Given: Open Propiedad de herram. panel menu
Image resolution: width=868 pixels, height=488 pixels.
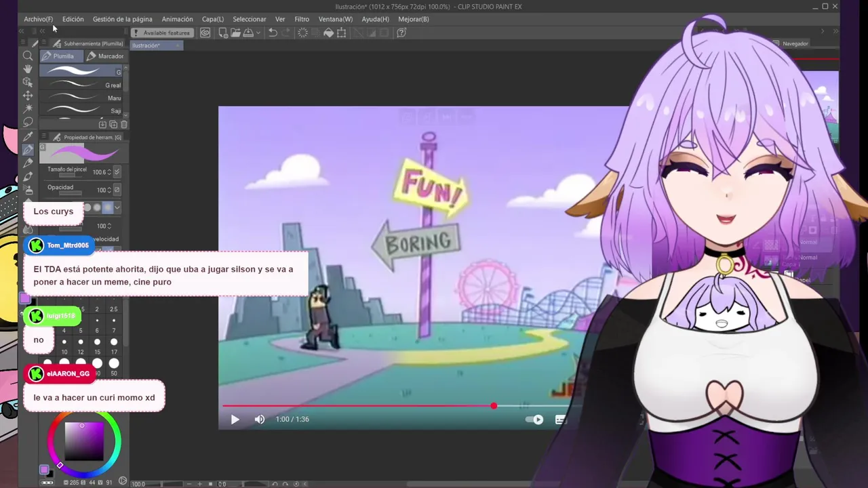Looking at the screenshot, I should coord(44,137).
